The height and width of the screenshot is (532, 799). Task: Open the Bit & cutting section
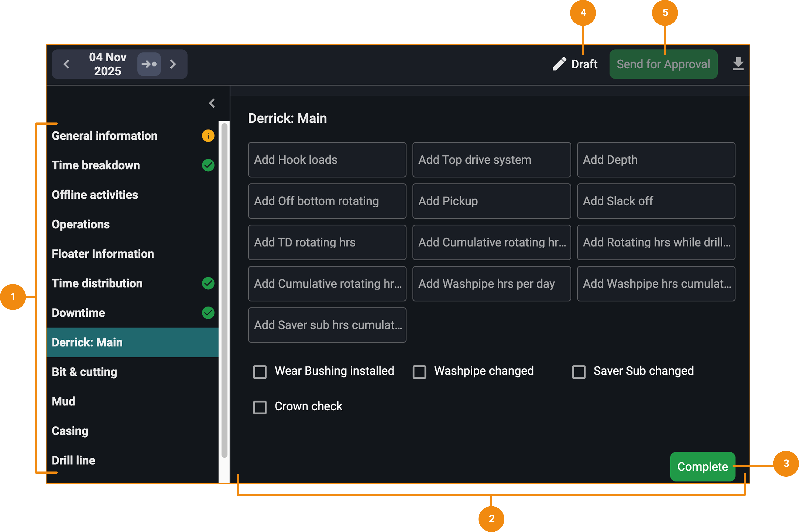[x=84, y=372]
